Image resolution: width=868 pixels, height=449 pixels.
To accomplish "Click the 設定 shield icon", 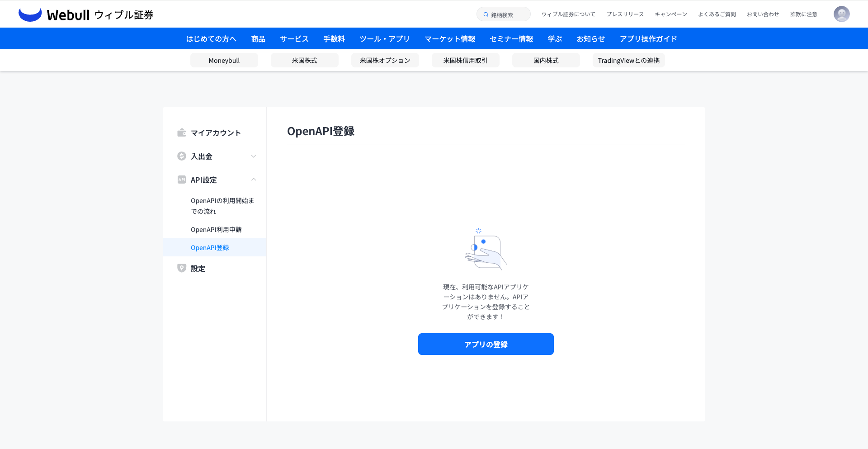I will pyautogui.click(x=182, y=268).
